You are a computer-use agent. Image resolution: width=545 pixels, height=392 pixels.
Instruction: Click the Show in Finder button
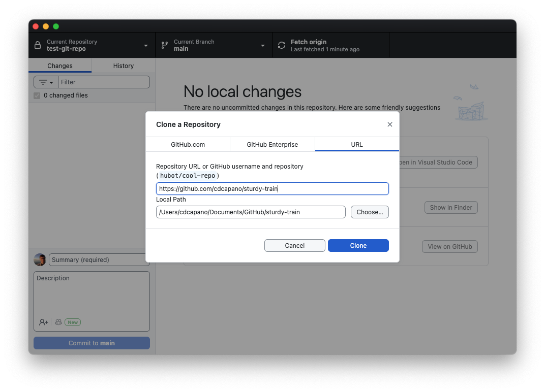click(x=451, y=207)
